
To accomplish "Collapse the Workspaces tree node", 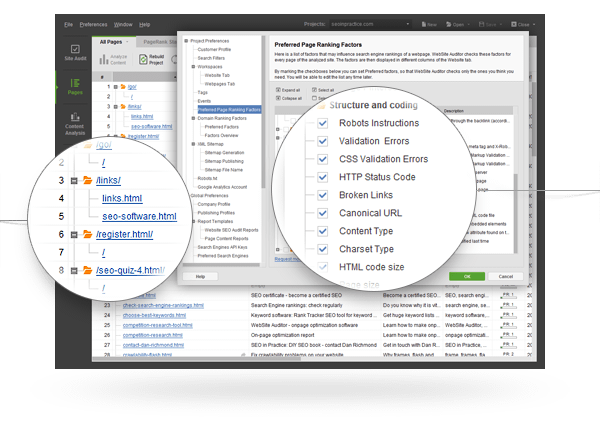I will coord(193,67).
